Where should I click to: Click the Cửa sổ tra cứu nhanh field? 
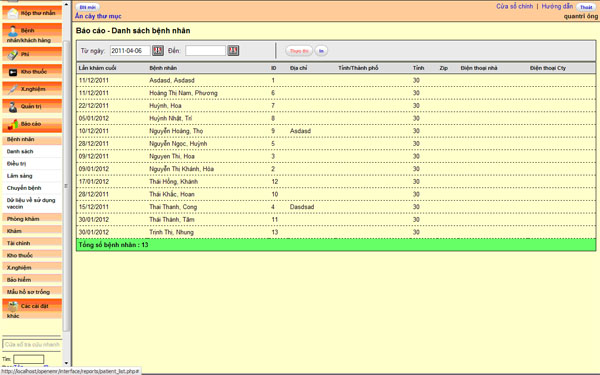point(32,344)
